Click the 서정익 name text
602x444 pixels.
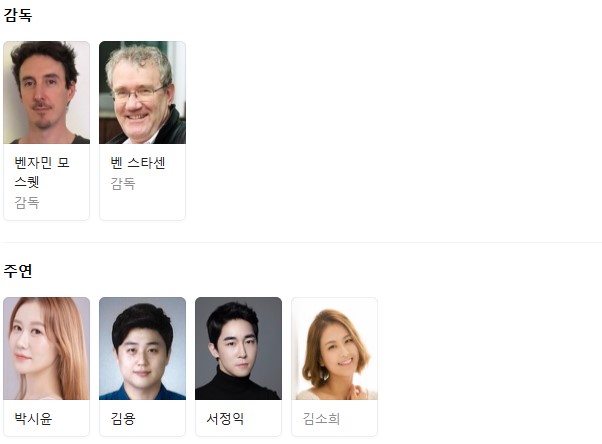[x=225, y=418]
